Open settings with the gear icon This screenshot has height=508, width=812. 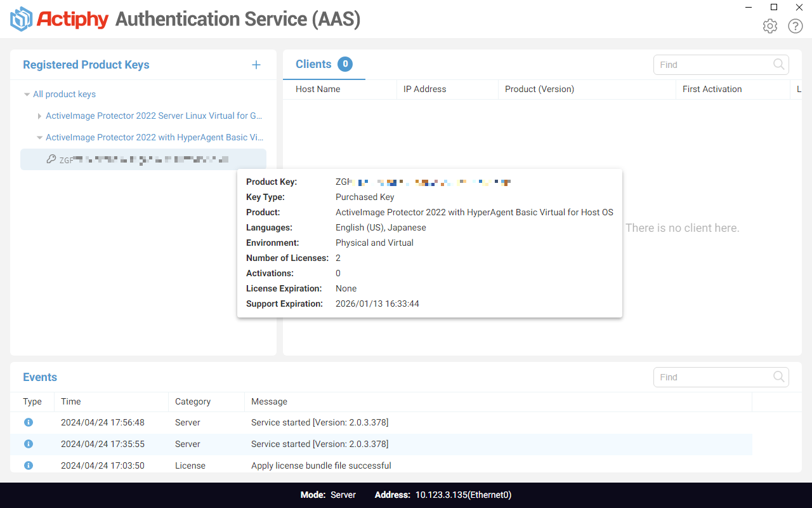pyautogui.click(x=770, y=26)
